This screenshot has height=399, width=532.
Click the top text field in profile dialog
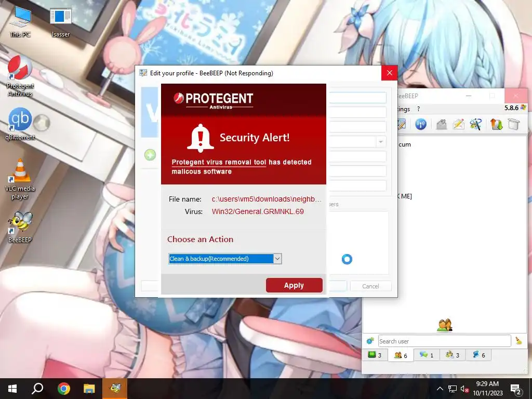click(x=357, y=98)
